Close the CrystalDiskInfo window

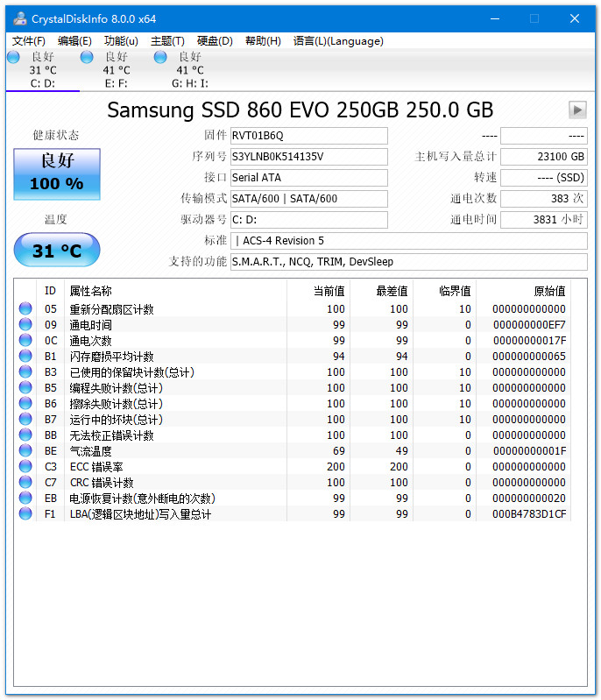click(x=574, y=18)
